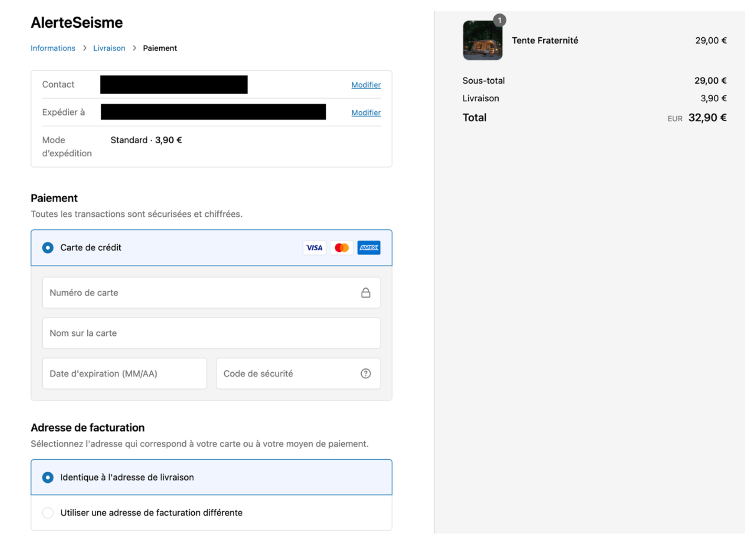
Task: Click the Visa card logo
Action: [314, 248]
